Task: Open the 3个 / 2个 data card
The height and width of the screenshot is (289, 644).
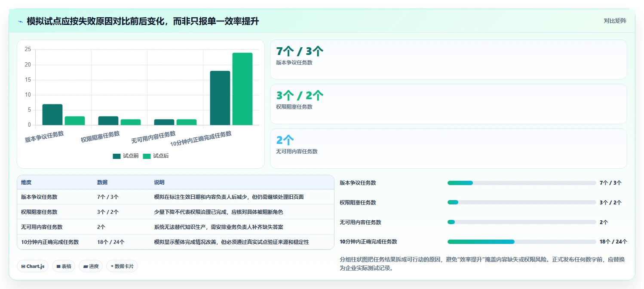Action: point(448,104)
